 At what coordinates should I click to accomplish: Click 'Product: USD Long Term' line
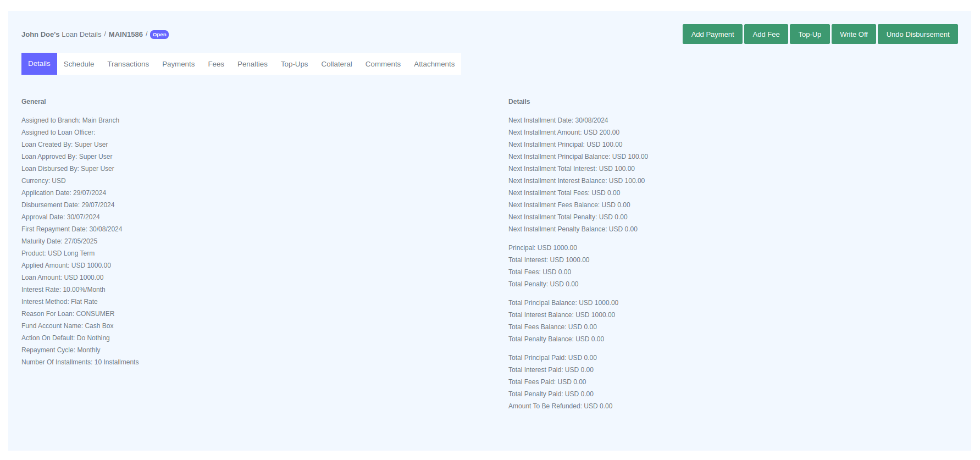pyautogui.click(x=58, y=253)
